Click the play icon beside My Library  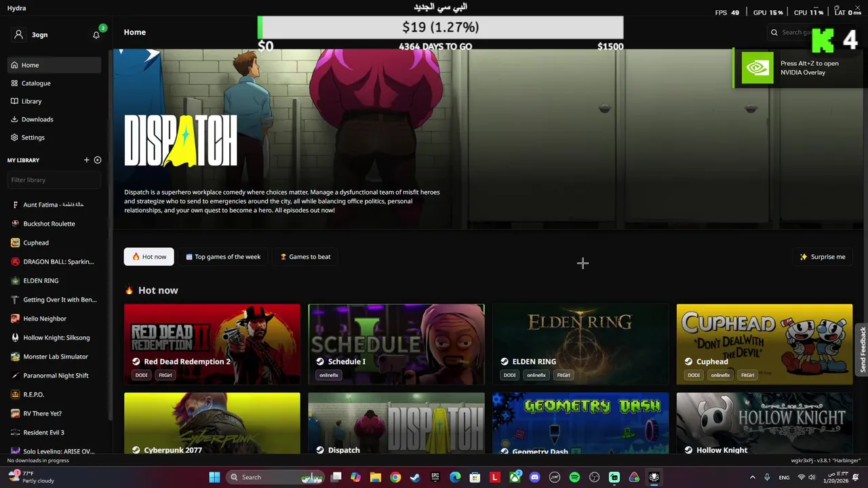[98, 160]
